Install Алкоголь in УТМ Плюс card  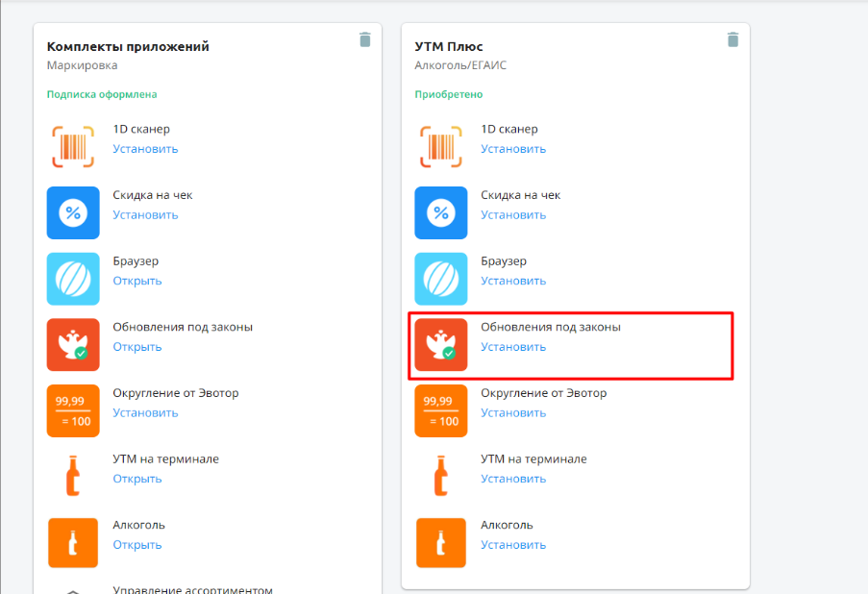(x=513, y=545)
